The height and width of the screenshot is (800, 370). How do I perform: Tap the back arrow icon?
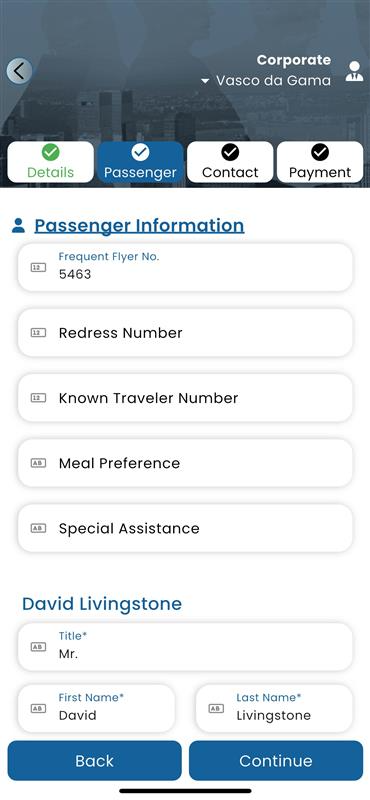click(19, 71)
